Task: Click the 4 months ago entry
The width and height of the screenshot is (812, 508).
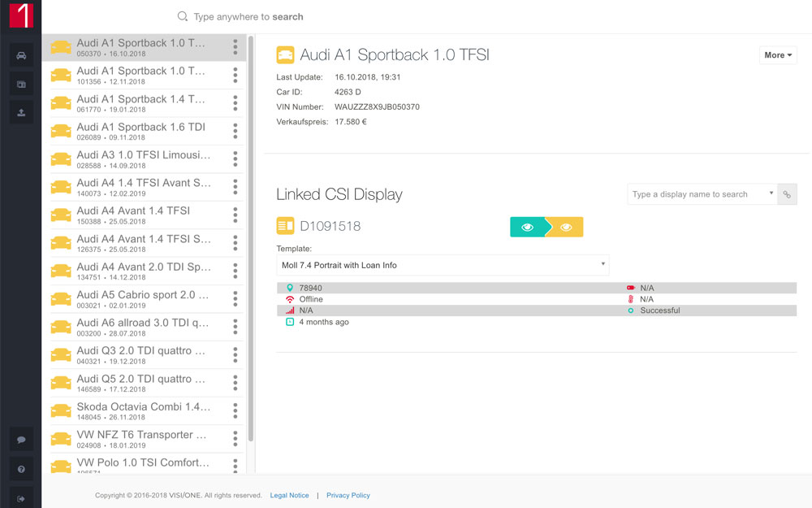Action: pyautogui.click(x=324, y=322)
